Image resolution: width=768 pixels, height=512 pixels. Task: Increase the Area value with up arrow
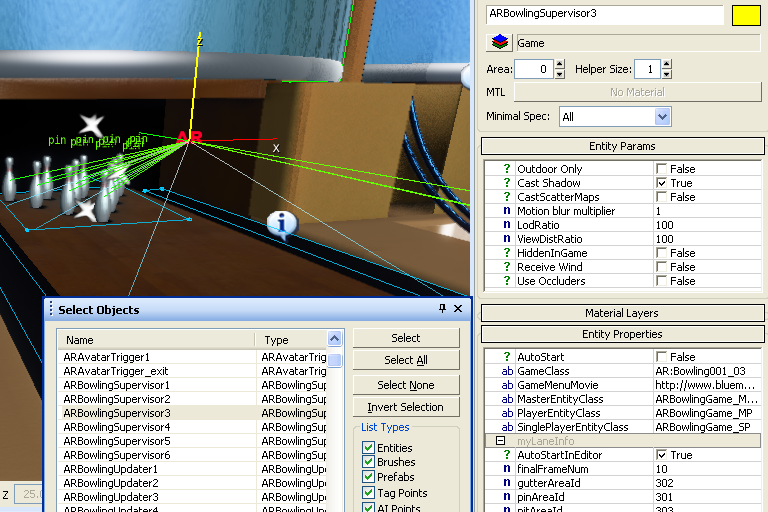pyautogui.click(x=559, y=64)
